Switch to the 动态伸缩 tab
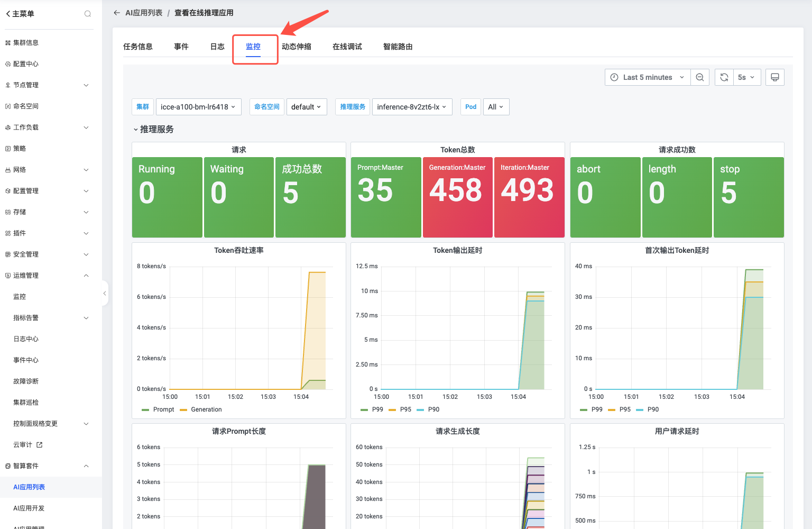 pyautogui.click(x=297, y=47)
